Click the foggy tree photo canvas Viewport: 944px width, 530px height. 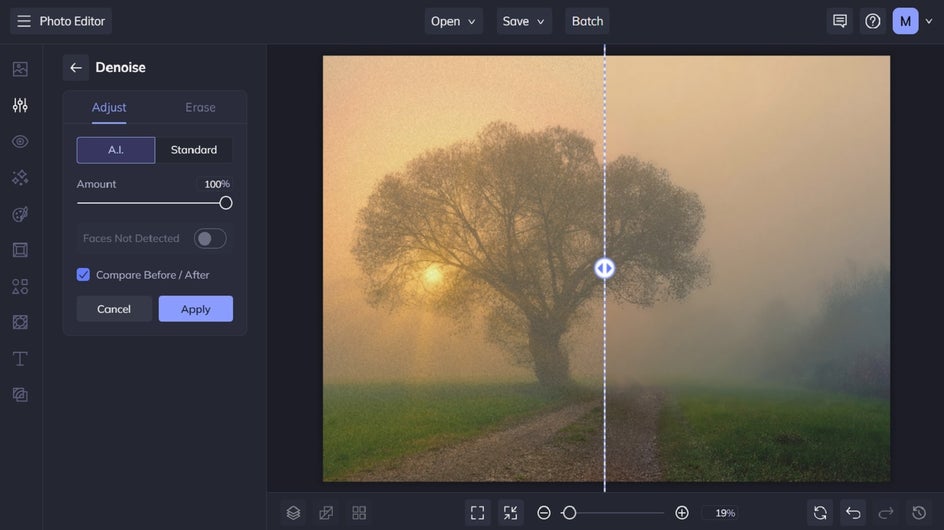coord(606,269)
